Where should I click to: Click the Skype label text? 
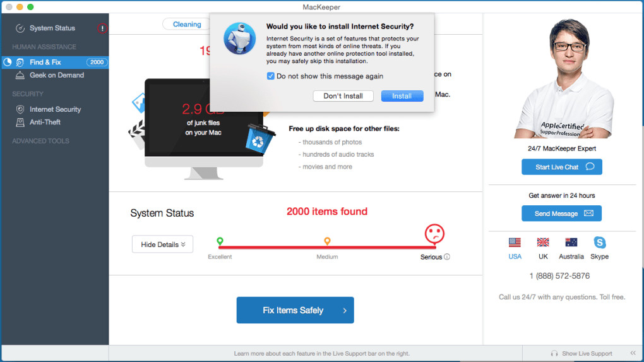[x=599, y=256]
